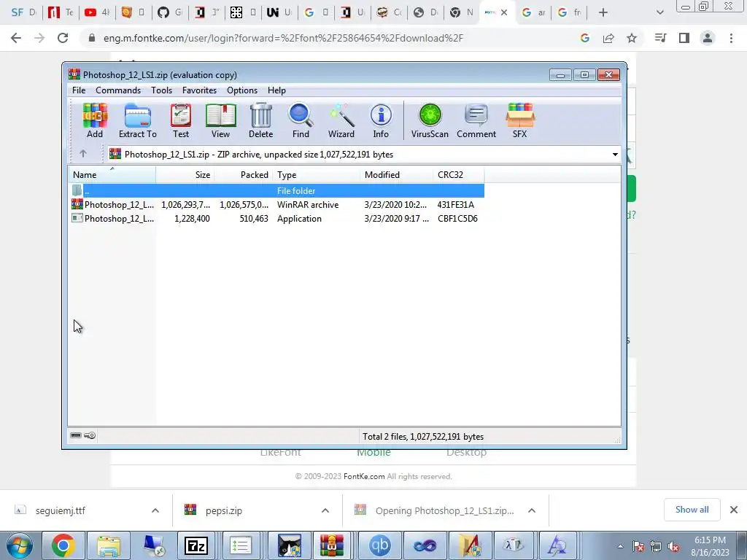Click the qb icon in the taskbar

[x=379, y=545]
